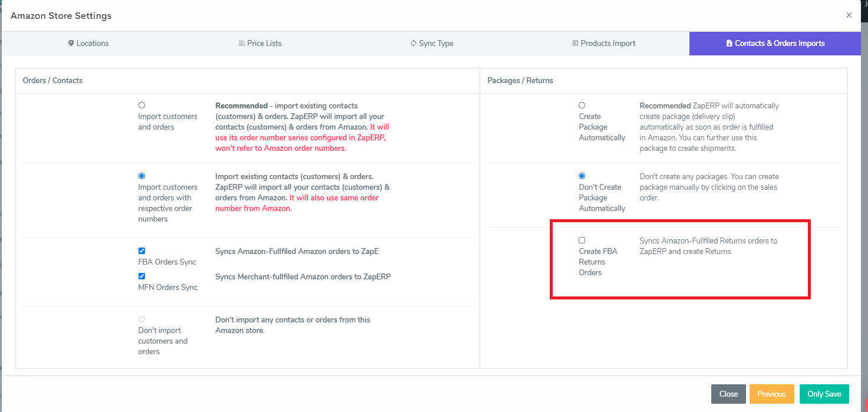Click the Sync Type refresh icon
This screenshot has width=868, height=412.
click(414, 43)
